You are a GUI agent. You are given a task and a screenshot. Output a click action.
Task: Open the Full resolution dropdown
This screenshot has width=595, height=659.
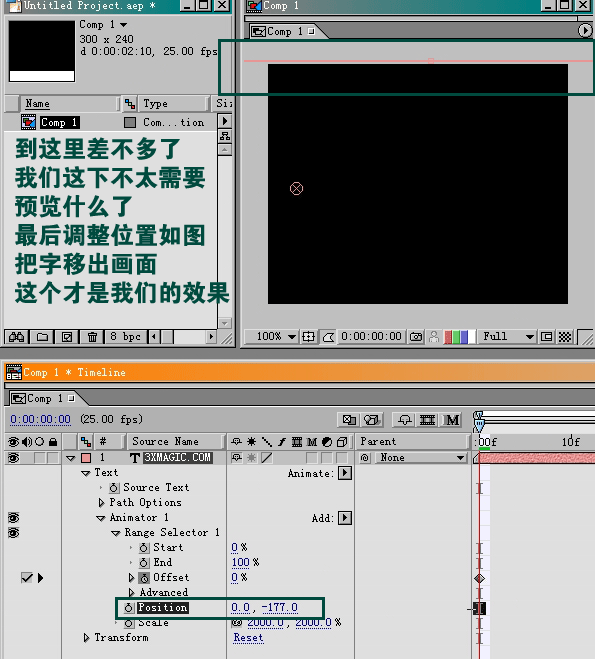508,337
